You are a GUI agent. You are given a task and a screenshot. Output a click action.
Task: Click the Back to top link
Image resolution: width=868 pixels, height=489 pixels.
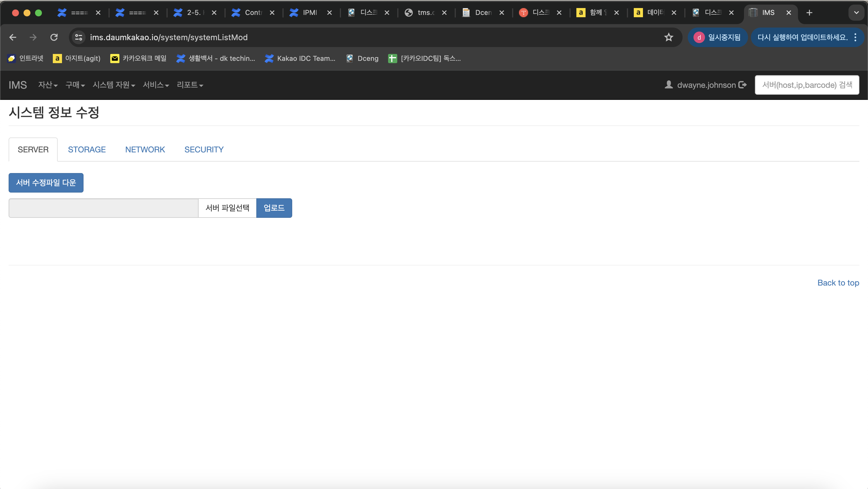(x=838, y=283)
